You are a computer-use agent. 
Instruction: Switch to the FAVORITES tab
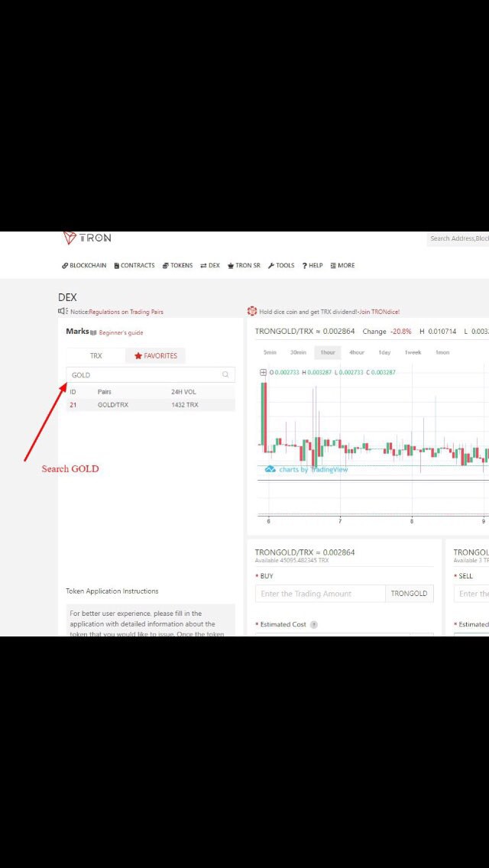coord(155,356)
